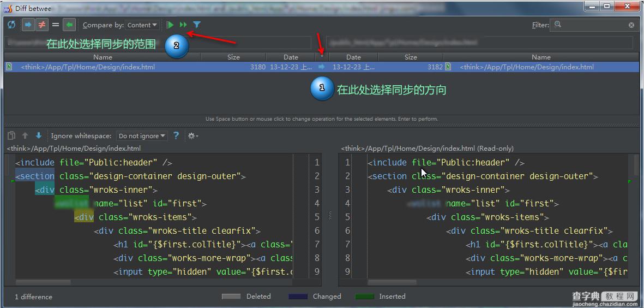Sort by the right Size column header
The width and height of the screenshot is (644, 308).
(410, 57)
